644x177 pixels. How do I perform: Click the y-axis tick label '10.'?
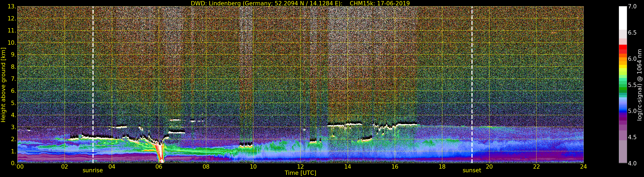(12, 43)
